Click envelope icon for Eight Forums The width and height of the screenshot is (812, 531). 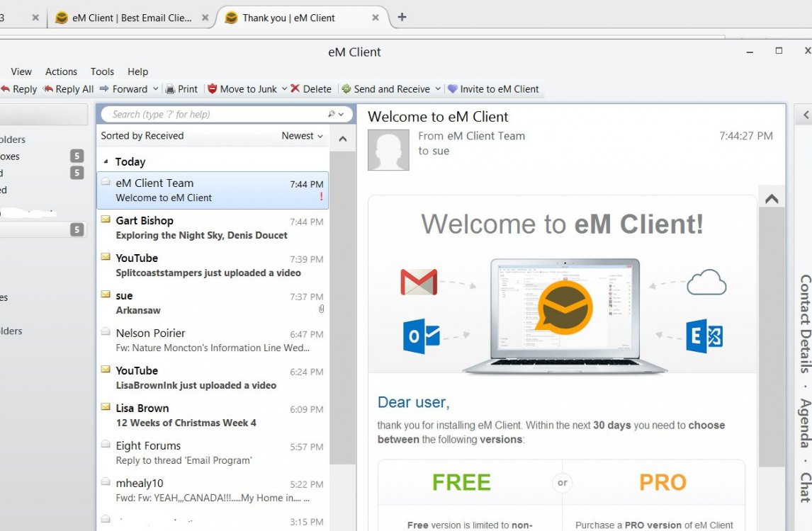pyautogui.click(x=106, y=444)
